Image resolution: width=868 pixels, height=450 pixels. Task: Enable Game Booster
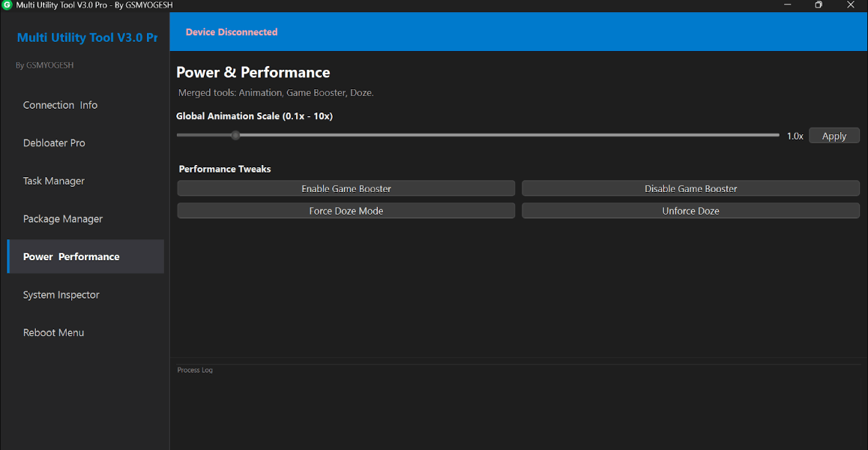(346, 188)
